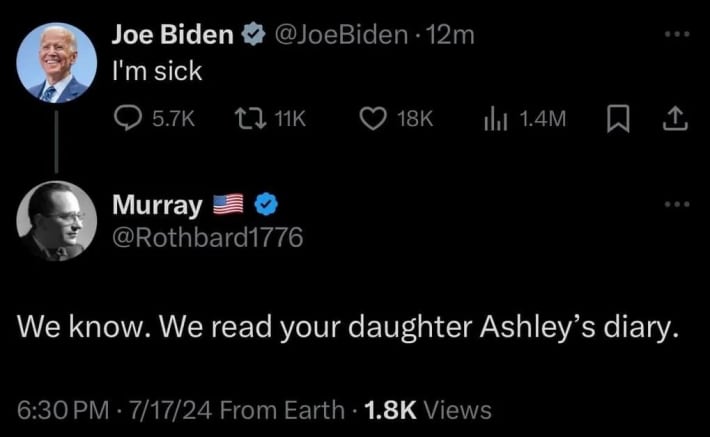Click the Joe Biden display name
This screenshot has width=710, height=437.
(174, 36)
